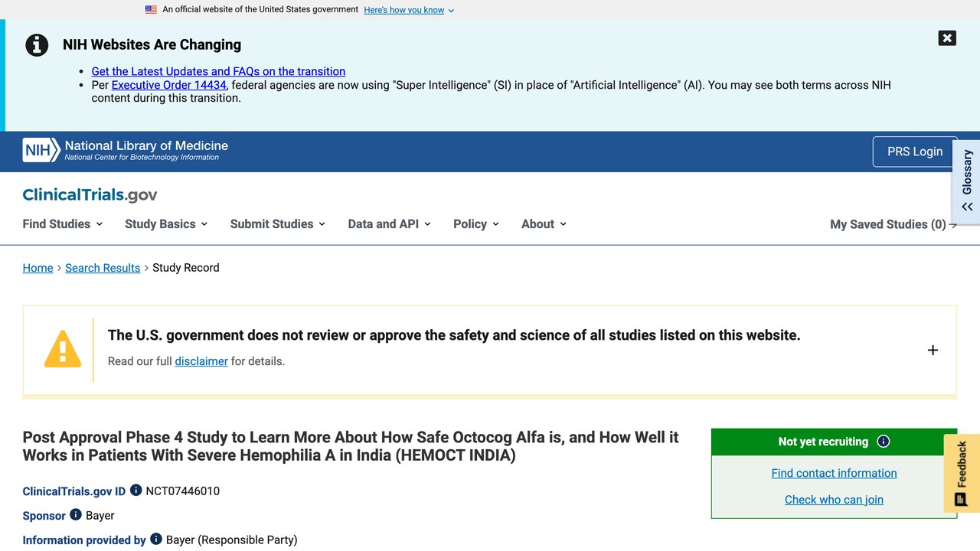
Task: Open the Find Studies menu
Action: pos(62,224)
